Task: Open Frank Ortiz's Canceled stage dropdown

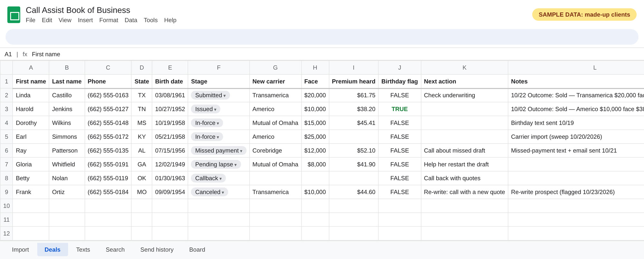Action: [x=209, y=192]
